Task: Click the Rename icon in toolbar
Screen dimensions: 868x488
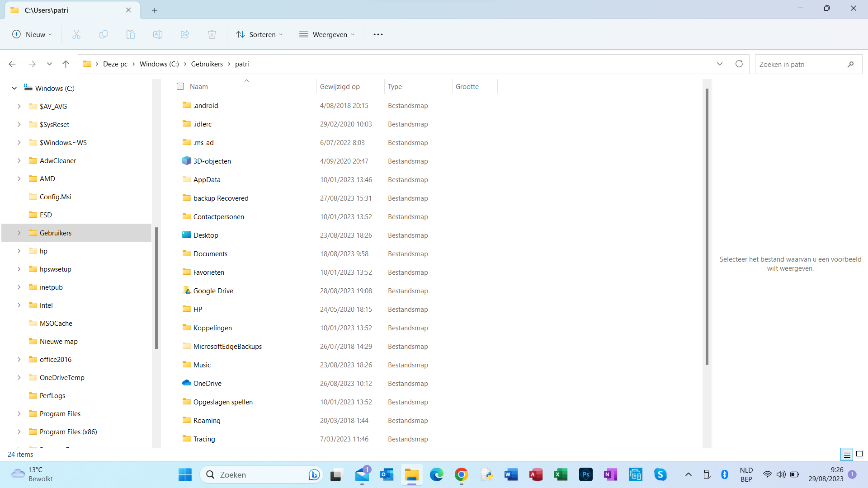Action: [158, 34]
